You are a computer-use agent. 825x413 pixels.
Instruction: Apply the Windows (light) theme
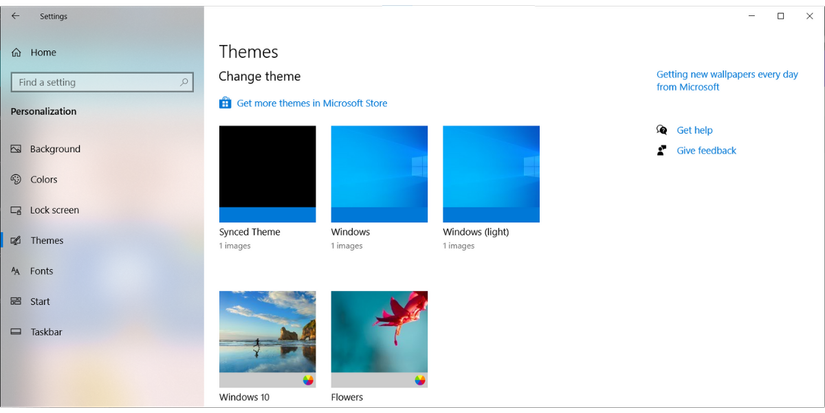(491, 174)
